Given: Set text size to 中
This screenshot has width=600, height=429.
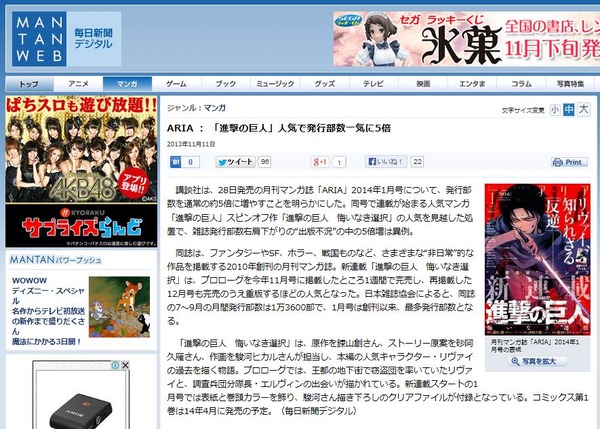Looking at the screenshot, I should pos(569,110).
